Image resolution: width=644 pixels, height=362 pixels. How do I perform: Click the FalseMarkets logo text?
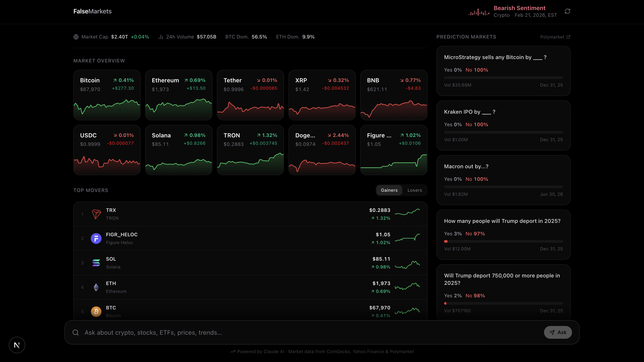click(92, 11)
